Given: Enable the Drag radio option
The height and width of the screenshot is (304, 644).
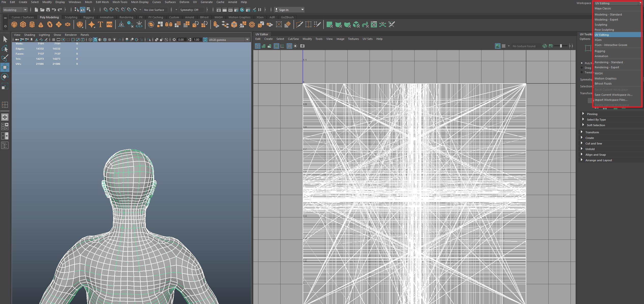Looking at the screenshot, I should point(582,68).
